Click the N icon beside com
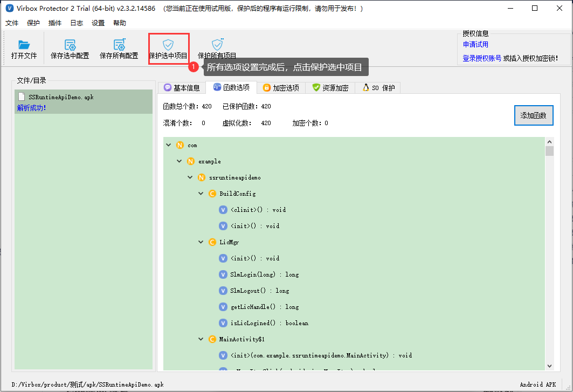Viewport: 573px width, 392px height. (x=180, y=145)
